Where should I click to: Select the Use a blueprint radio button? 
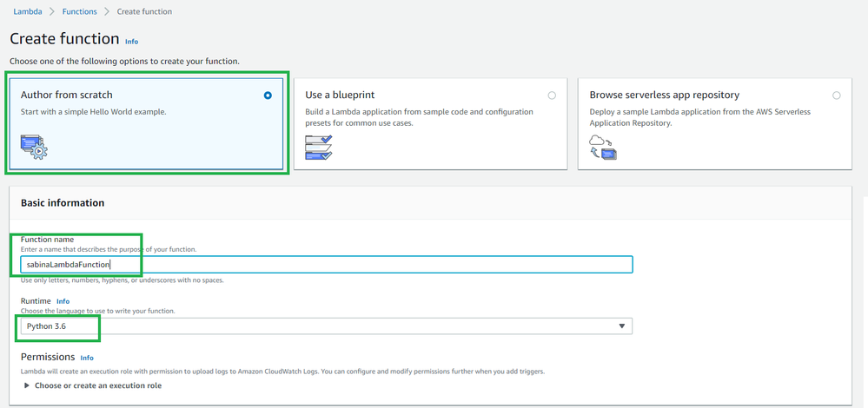pos(552,95)
